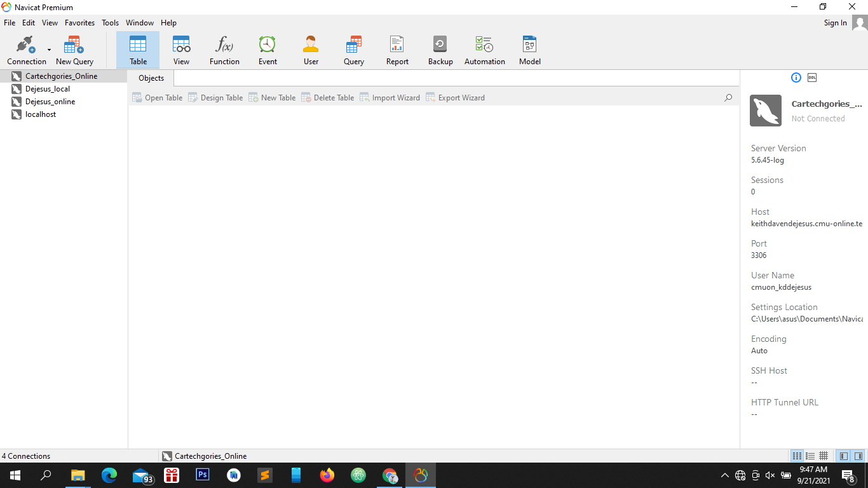The image size is (868, 488).
Task: Toggle the right information pane visibility
Action: [x=858, y=456]
